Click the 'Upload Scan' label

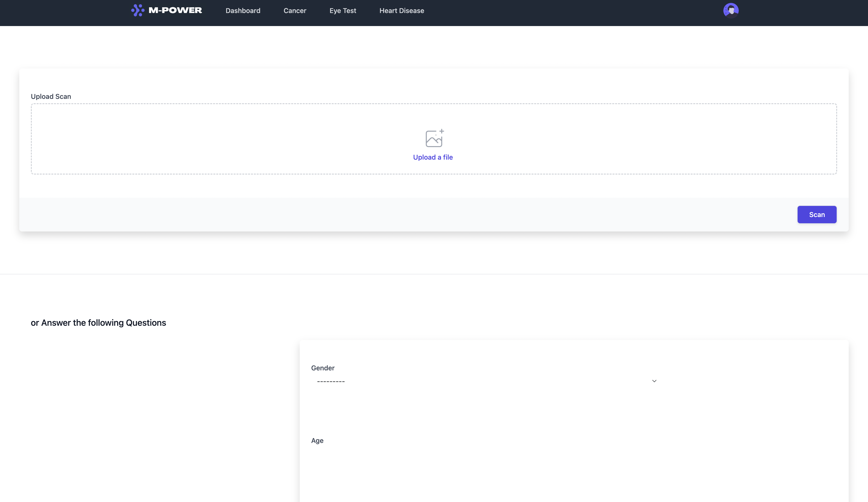click(51, 96)
